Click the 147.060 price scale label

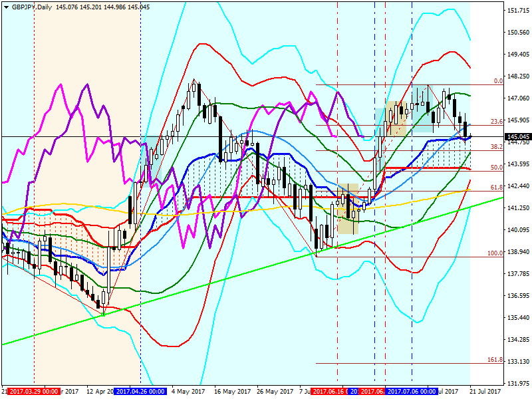click(x=518, y=98)
